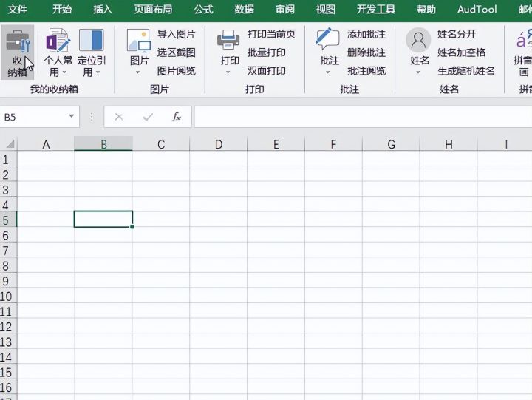Expand the 姓名 dropdown arrow
Viewport: 532px width, 400px height.
click(418, 72)
